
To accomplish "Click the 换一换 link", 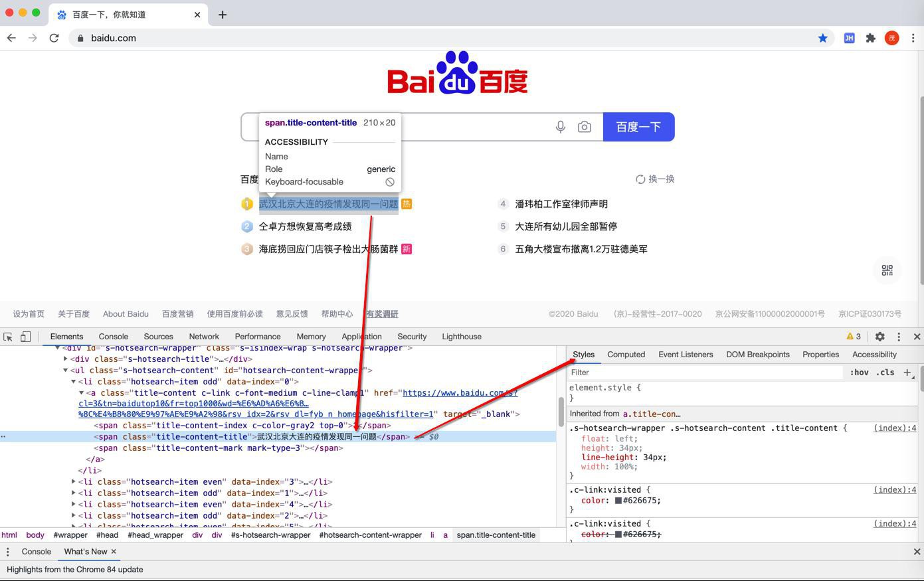I will pyautogui.click(x=662, y=179).
